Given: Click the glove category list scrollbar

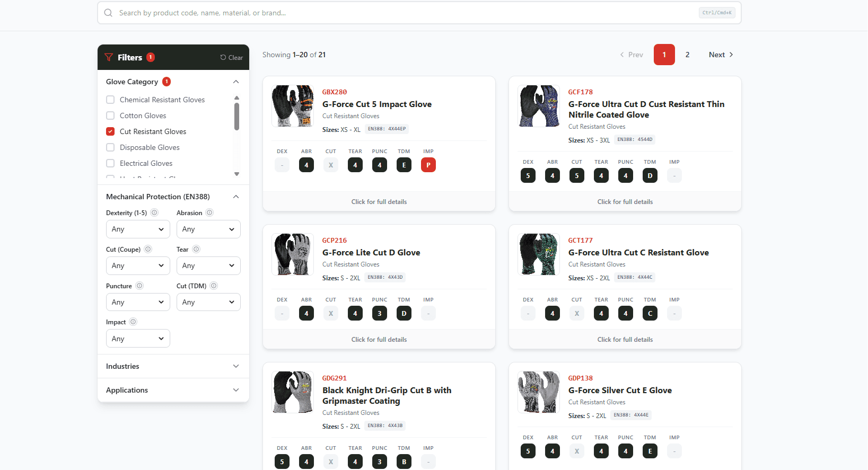Looking at the screenshot, I should 236,117.
